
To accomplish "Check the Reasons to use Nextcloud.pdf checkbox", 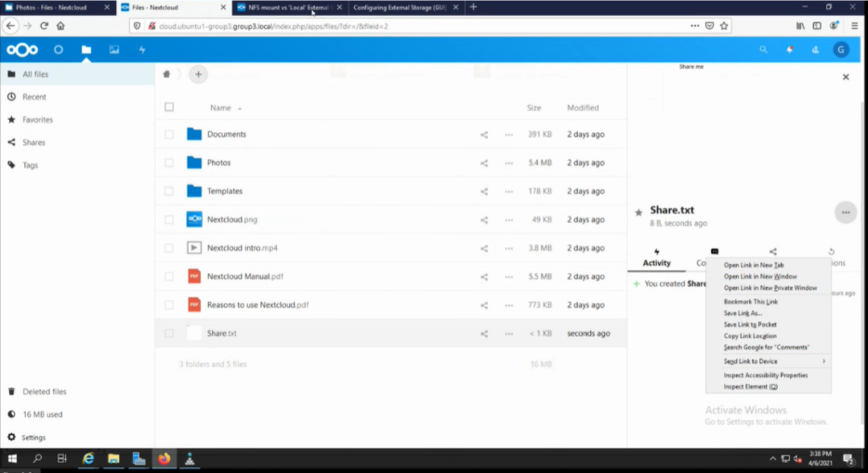I will coord(169,305).
